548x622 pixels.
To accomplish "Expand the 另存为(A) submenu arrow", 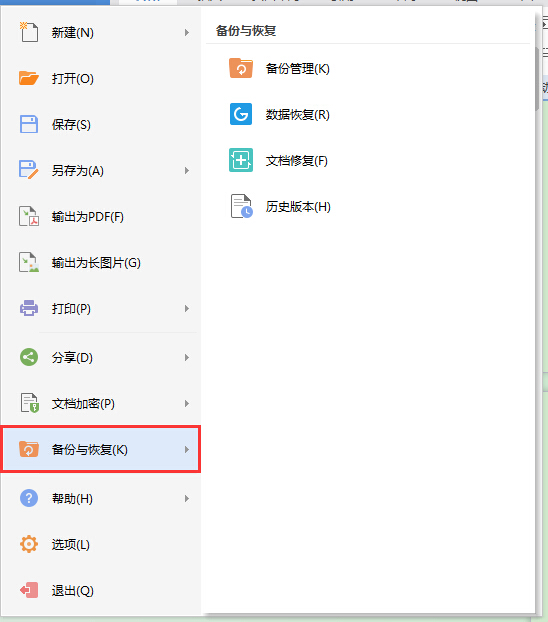I will 187,171.
